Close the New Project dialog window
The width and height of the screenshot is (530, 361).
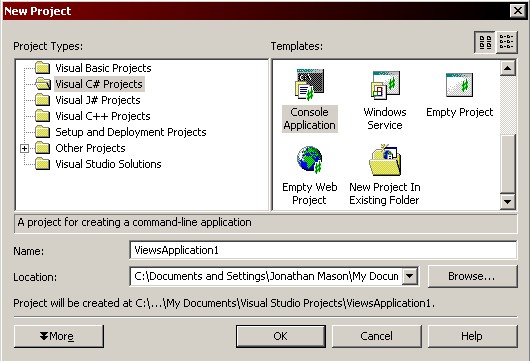coord(517,11)
